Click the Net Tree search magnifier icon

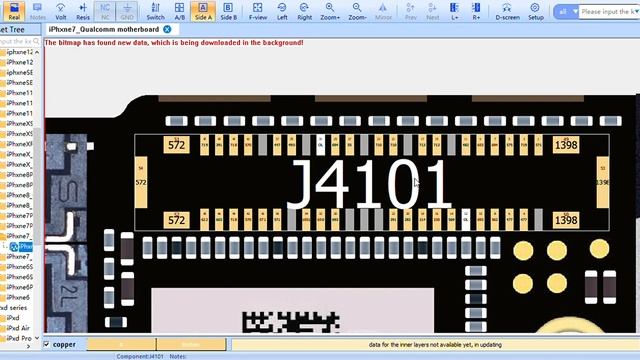point(36,41)
